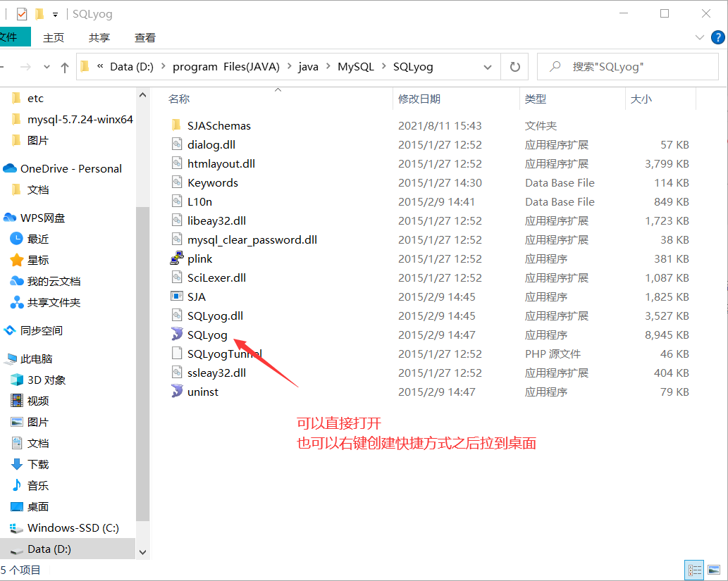Screen dimensions: 728x581
Task: Open mysql-5.7.24-winx64 folder in sidebar
Action: click(x=80, y=119)
